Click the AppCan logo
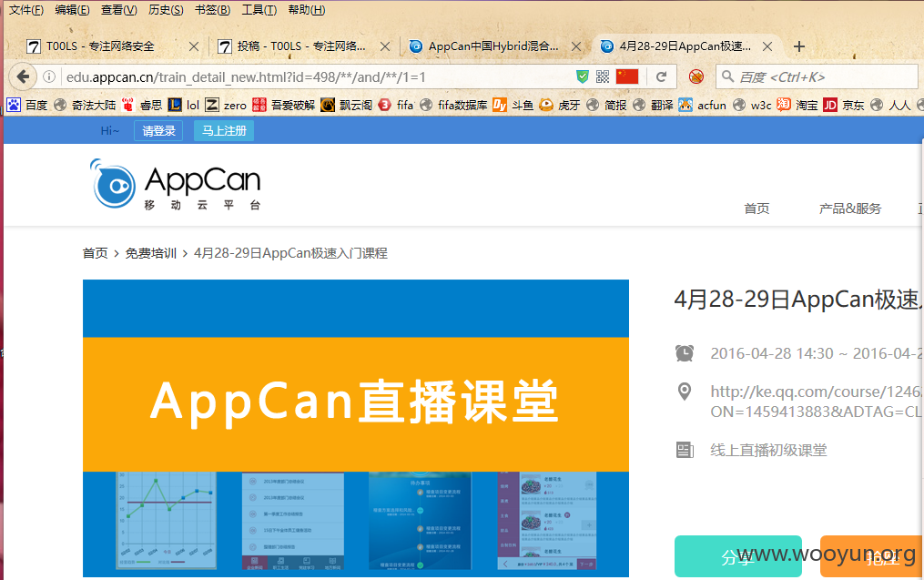 point(175,184)
